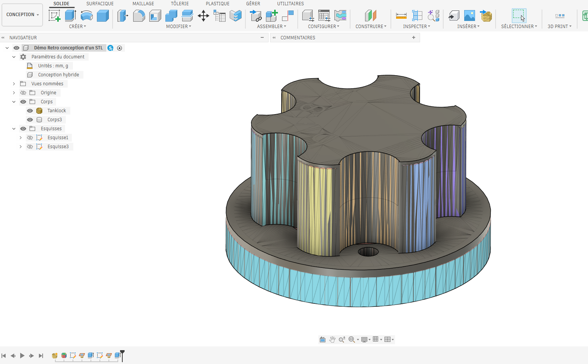Toggle visibility of the root Démo Retro component

click(x=16, y=48)
